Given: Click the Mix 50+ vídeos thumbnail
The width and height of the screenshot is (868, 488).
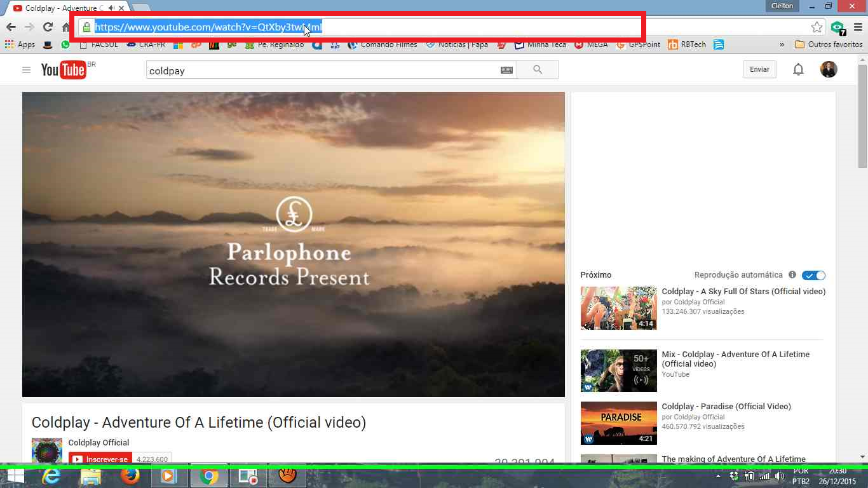Looking at the screenshot, I should [618, 370].
